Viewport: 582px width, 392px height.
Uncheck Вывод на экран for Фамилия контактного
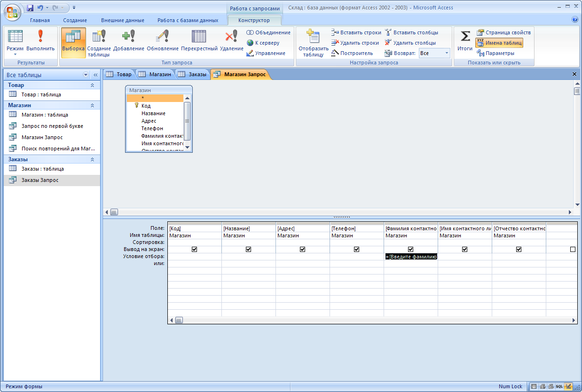click(410, 250)
